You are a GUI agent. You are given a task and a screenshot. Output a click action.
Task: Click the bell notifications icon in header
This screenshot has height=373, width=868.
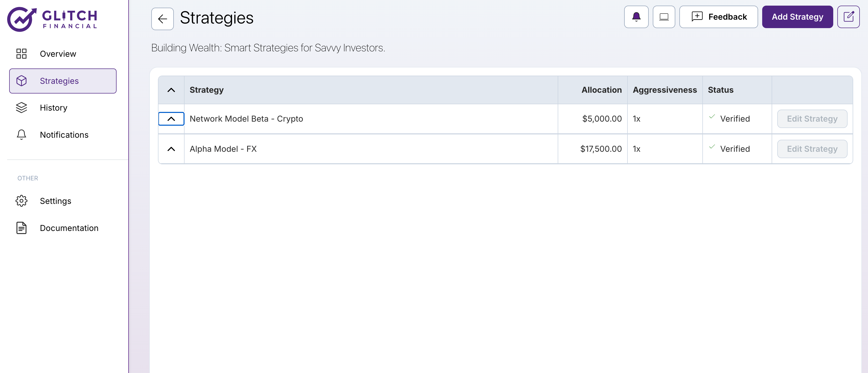pyautogui.click(x=636, y=17)
